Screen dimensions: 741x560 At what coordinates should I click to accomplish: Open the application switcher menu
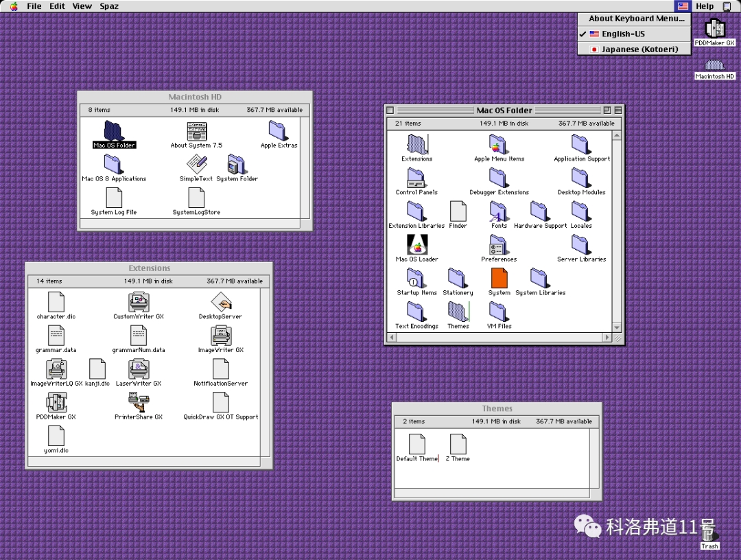pos(727,6)
